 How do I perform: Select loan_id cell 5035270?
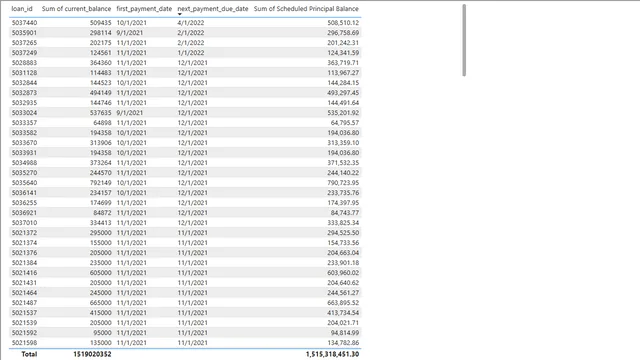(x=24, y=173)
